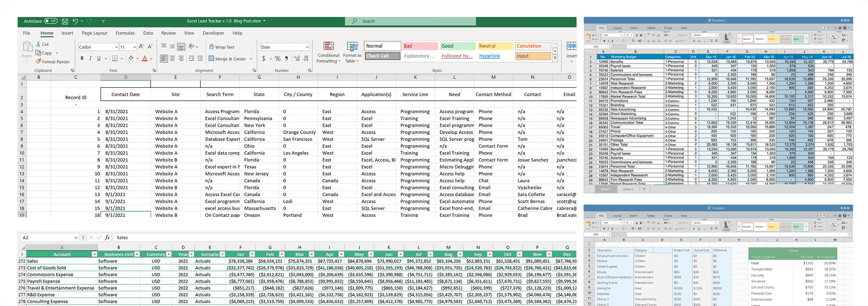Click the Insert Function fx icon

point(107,237)
